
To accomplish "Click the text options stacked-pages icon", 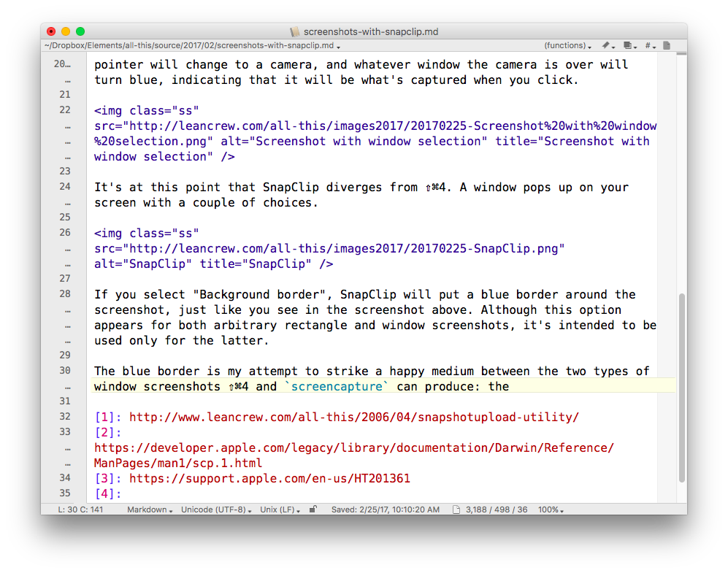I will coord(629,46).
